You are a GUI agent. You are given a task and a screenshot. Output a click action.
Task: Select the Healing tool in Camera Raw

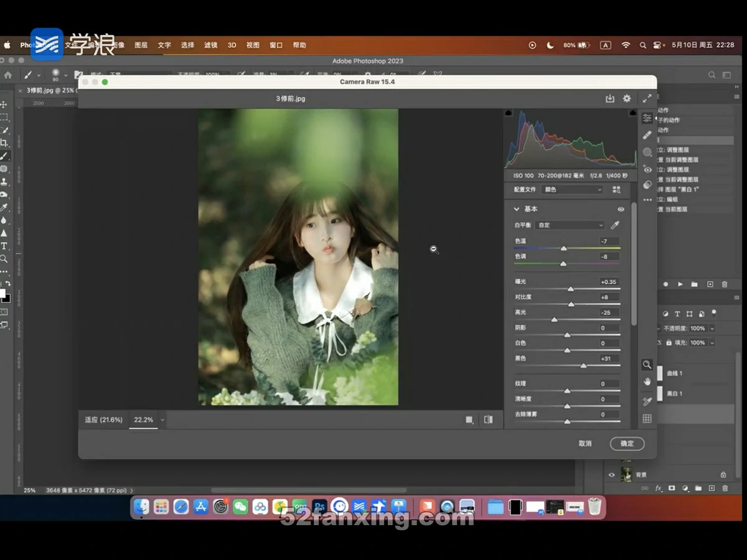(x=647, y=134)
